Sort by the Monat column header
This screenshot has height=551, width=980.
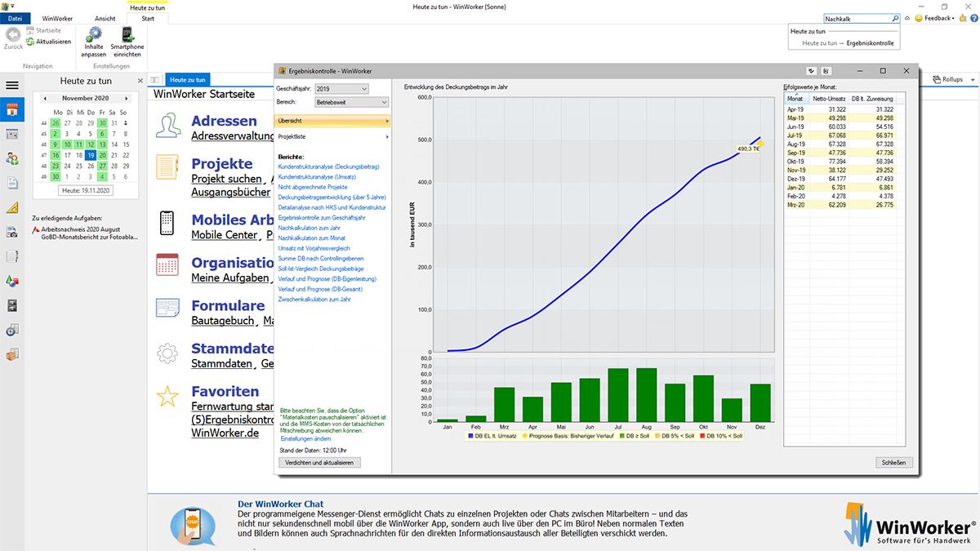(795, 98)
